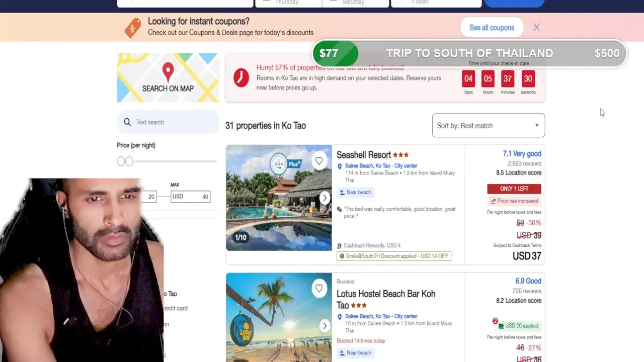Open the room selector in search bar
The image size is (644, 362).
[x=436, y=3]
